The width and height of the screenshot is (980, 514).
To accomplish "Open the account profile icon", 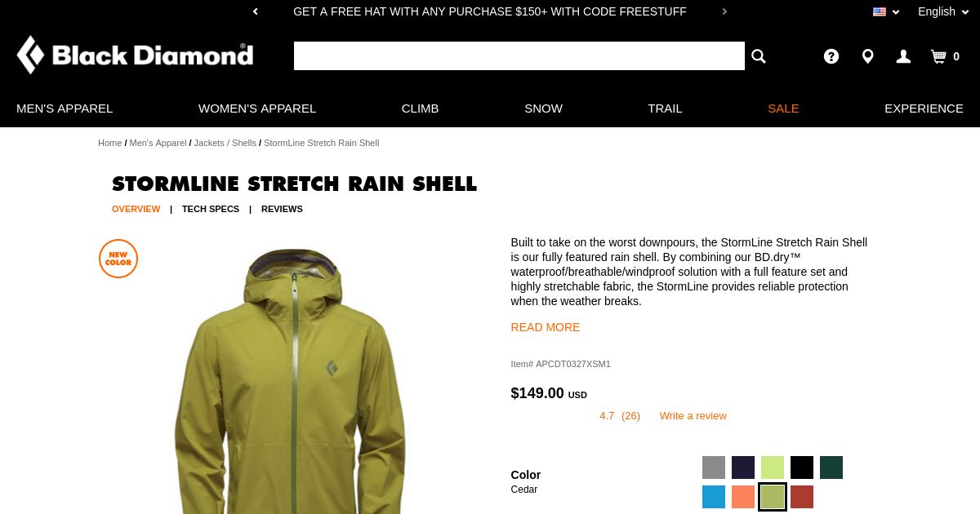I will coord(903,56).
